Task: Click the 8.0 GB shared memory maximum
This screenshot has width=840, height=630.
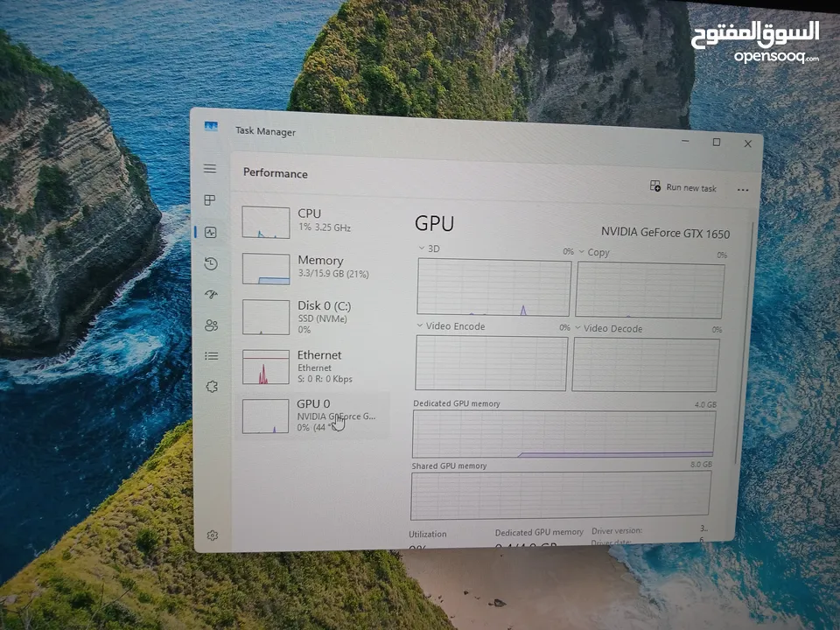Action: (x=701, y=465)
